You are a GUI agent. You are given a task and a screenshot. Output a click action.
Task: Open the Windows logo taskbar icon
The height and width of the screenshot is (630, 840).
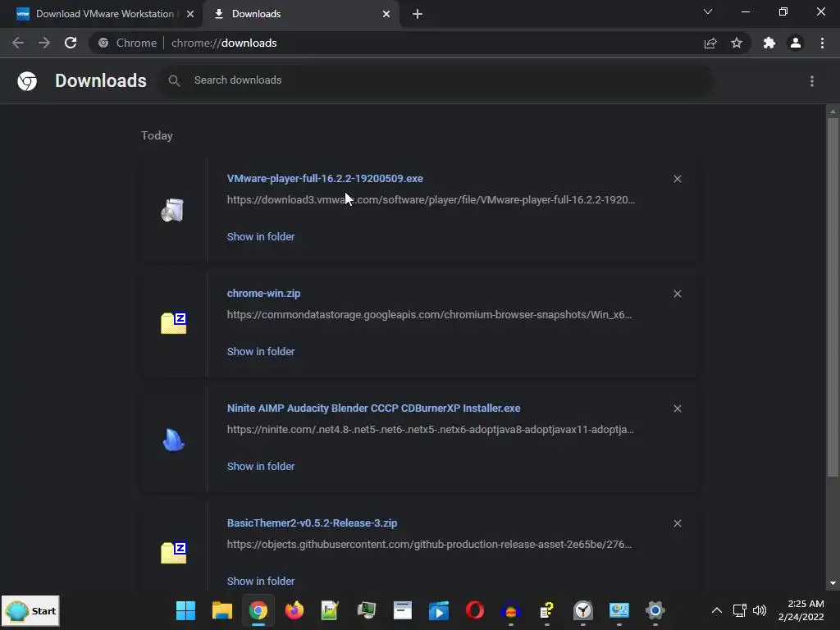click(186, 610)
